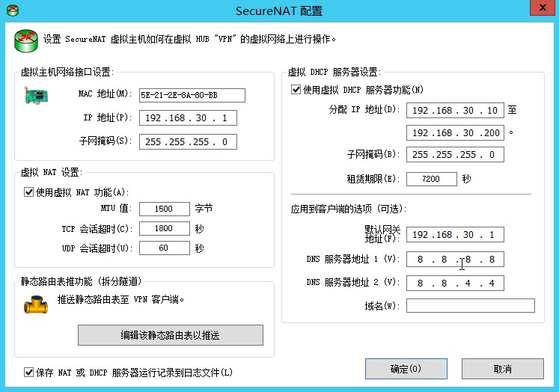
Task: Click 编辑该静态路由表以推送 button
Action: pos(171,335)
